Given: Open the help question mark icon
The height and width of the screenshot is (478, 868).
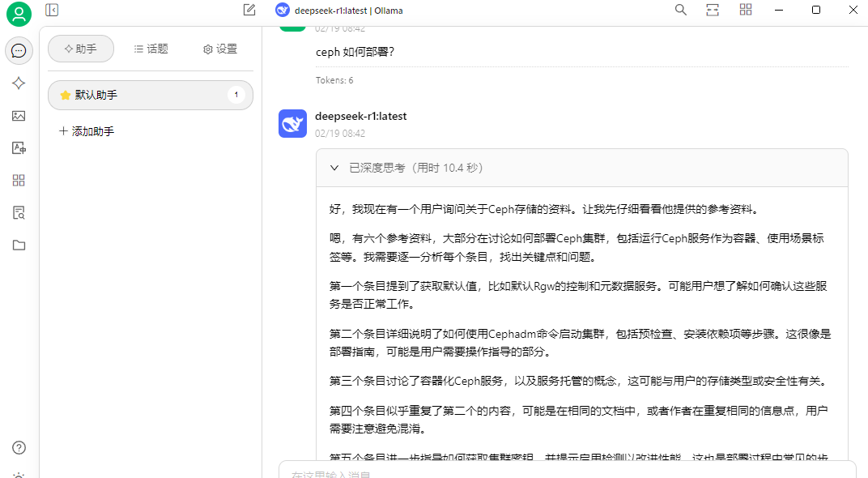Looking at the screenshot, I should tap(19, 447).
